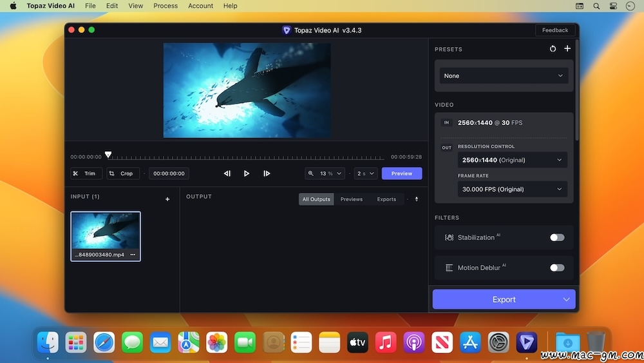Open News app in the dock
This screenshot has width=644, height=363.
tap(442, 342)
